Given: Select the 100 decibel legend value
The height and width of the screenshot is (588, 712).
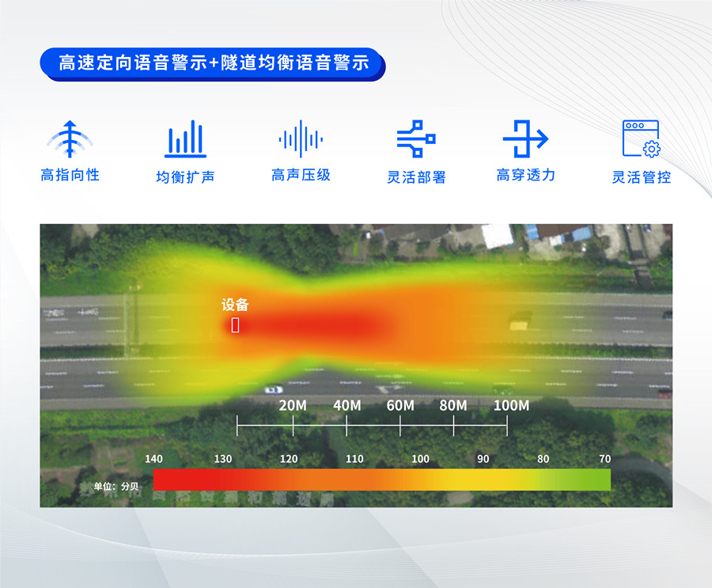Looking at the screenshot, I should point(420,459).
